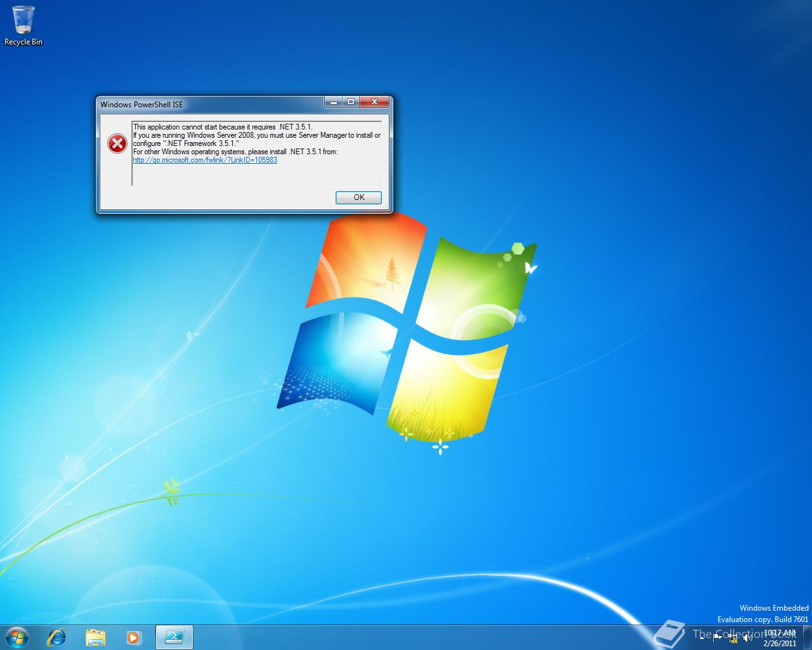This screenshot has width=812, height=650.
Task: Click the Show Desktop strip beside the clock
Action: [807, 637]
